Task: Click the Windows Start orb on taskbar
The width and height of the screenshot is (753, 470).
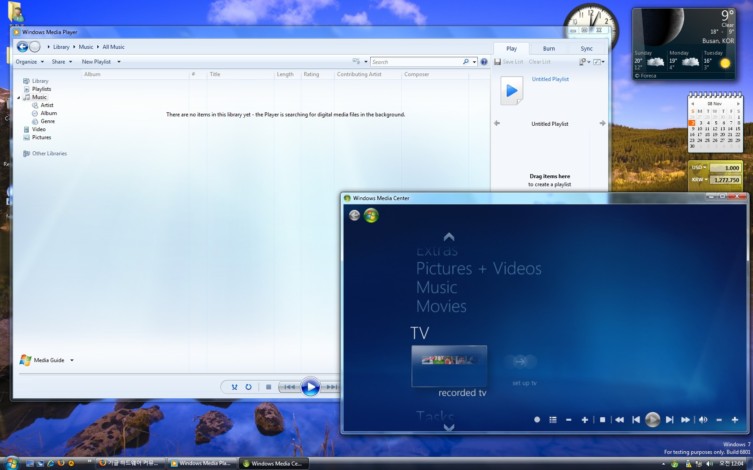Action: pyautogui.click(x=11, y=463)
